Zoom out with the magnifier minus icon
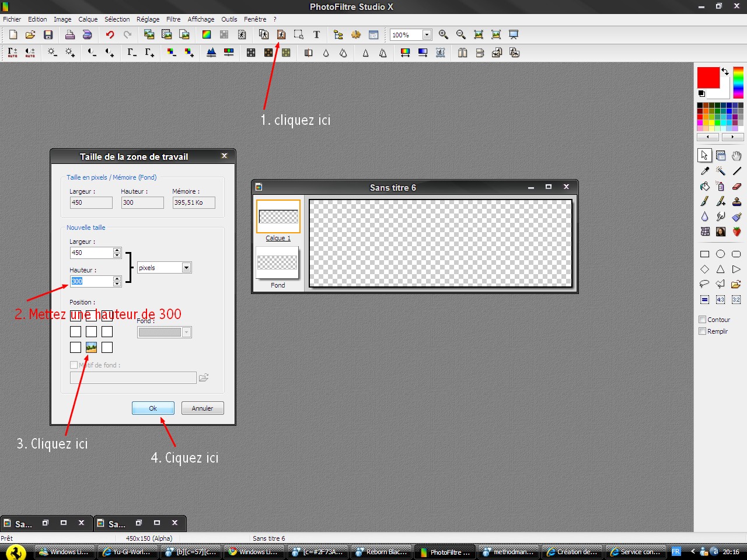 click(x=461, y=34)
